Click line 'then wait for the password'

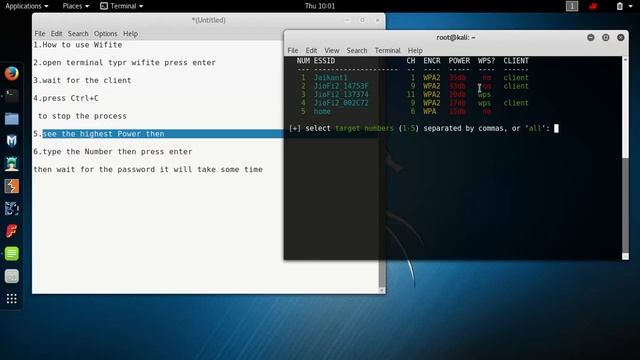click(x=148, y=170)
